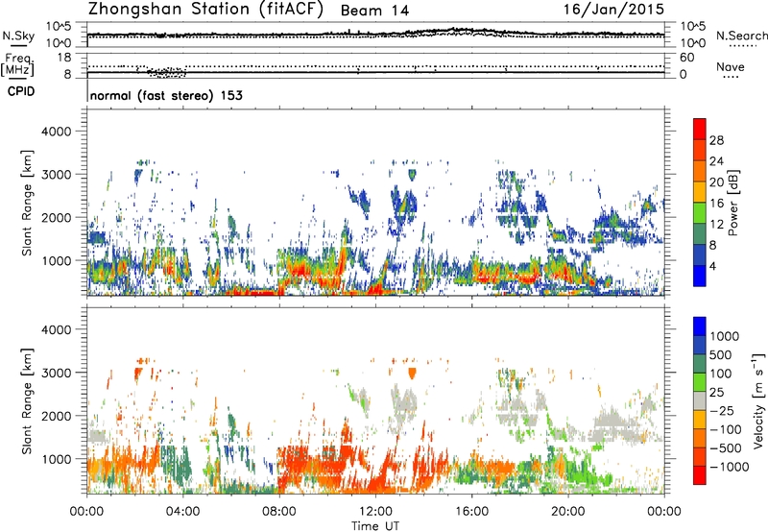Click the '24' power colorbar tick value
768x532 pixels.
pyautogui.click(x=716, y=161)
